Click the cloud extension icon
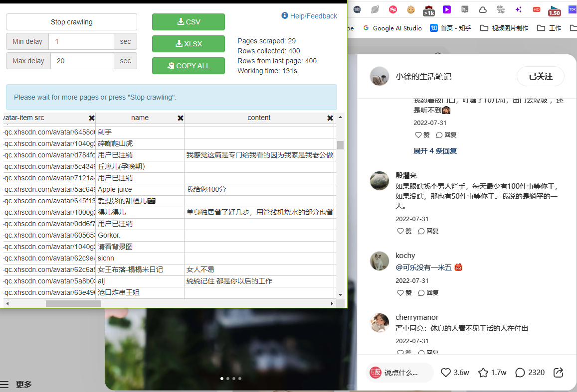The width and height of the screenshot is (577, 392). (x=482, y=9)
